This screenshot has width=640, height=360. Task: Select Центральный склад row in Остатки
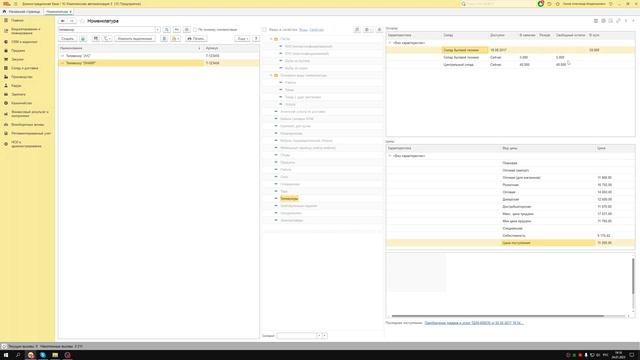coord(510,65)
